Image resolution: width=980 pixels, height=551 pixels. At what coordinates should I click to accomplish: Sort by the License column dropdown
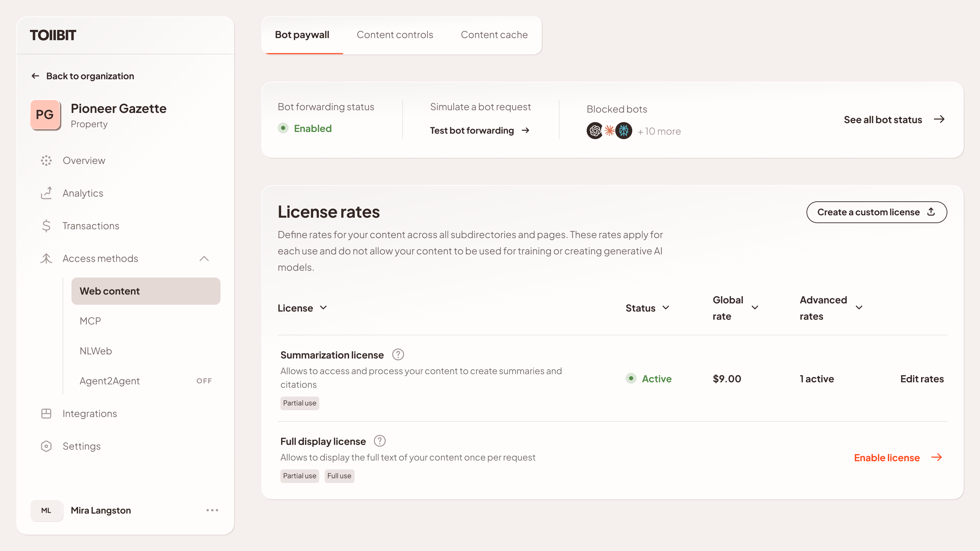[323, 307]
